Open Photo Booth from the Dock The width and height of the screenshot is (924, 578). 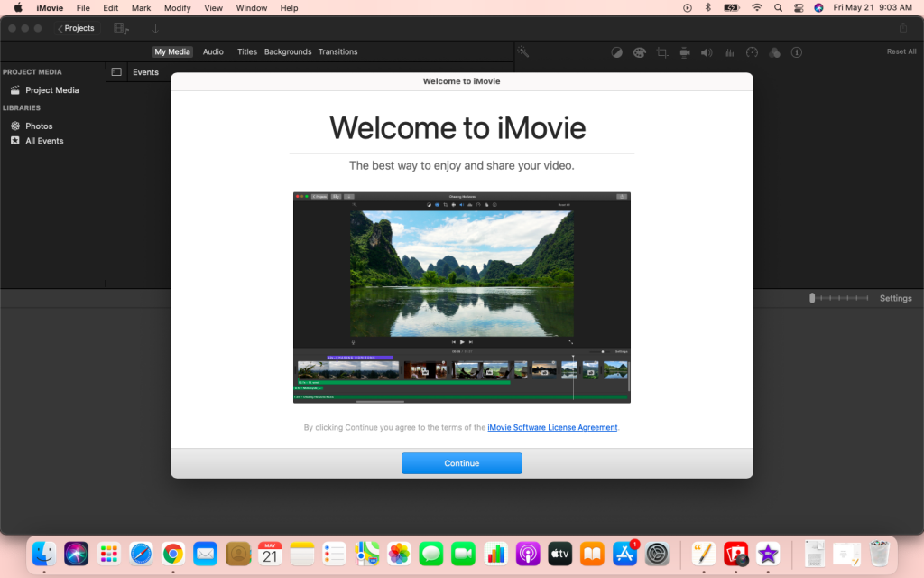[736, 554]
